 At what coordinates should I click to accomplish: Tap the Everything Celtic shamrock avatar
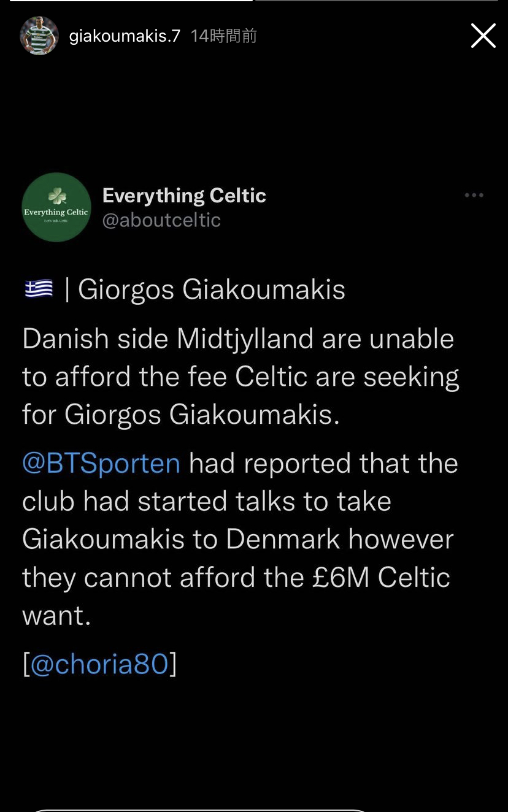point(56,207)
